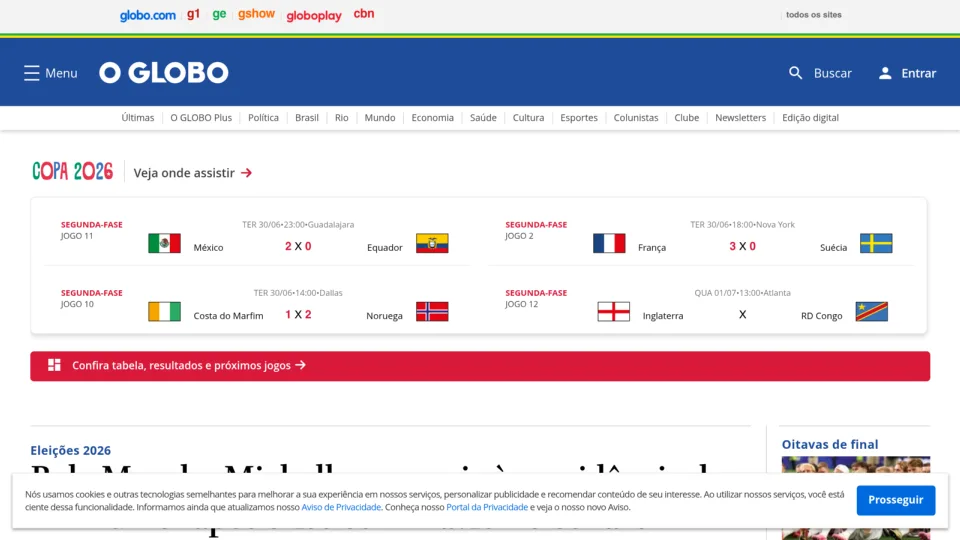Click the search magnifier icon

tap(795, 73)
